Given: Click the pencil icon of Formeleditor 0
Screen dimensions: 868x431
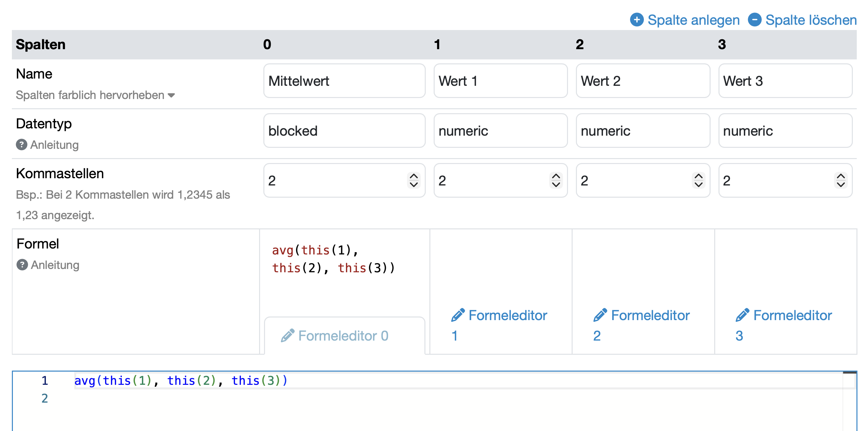Looking at the screenshot, I should coord(287,335).
